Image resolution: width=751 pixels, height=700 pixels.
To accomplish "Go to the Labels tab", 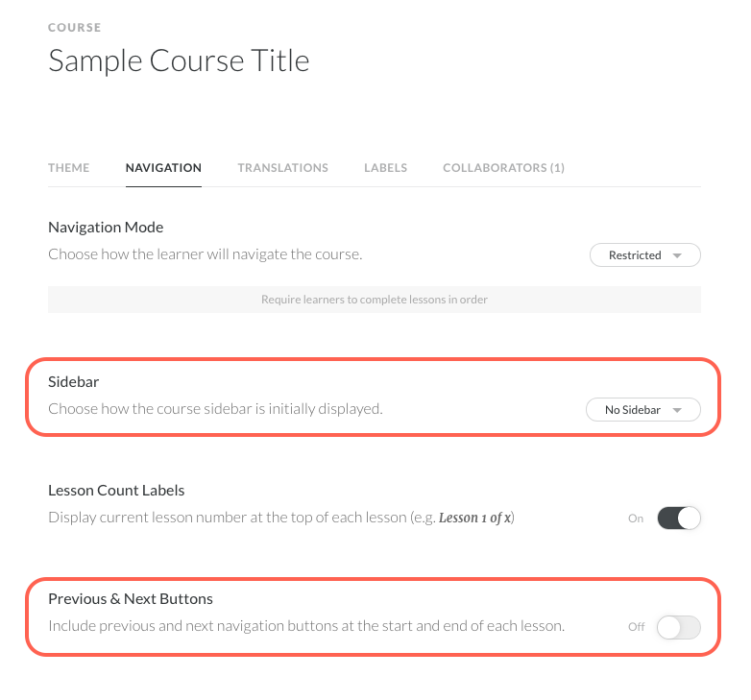I will tap(385, 168).
